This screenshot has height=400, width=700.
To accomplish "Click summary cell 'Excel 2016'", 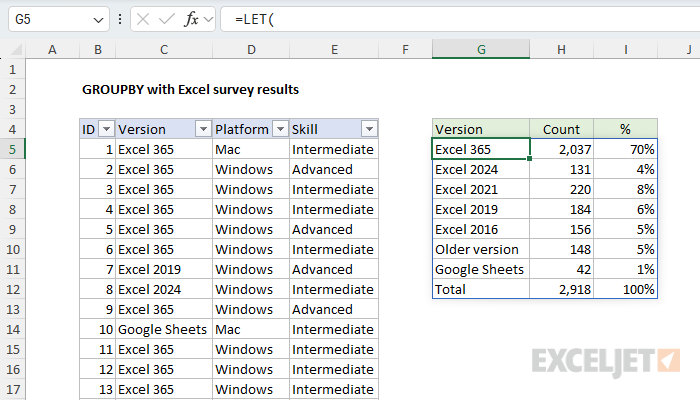I will tap(481, 229).
